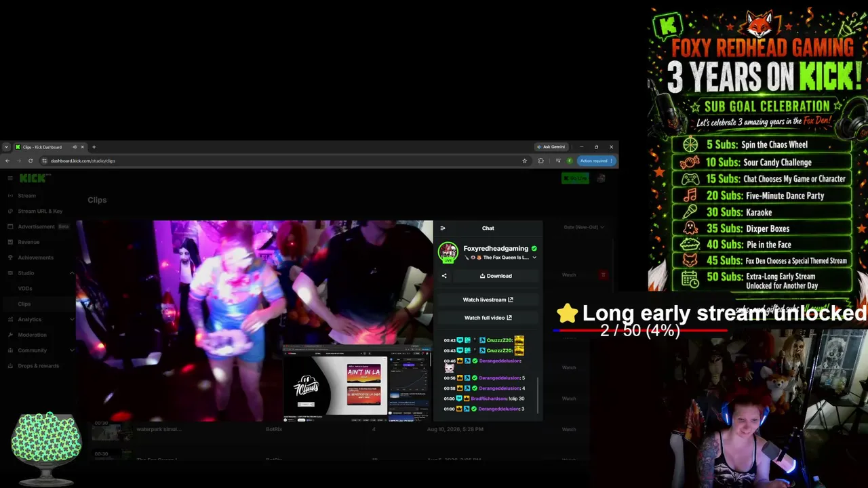Open the browser Extensions puzzle icon

pos(540,161)
